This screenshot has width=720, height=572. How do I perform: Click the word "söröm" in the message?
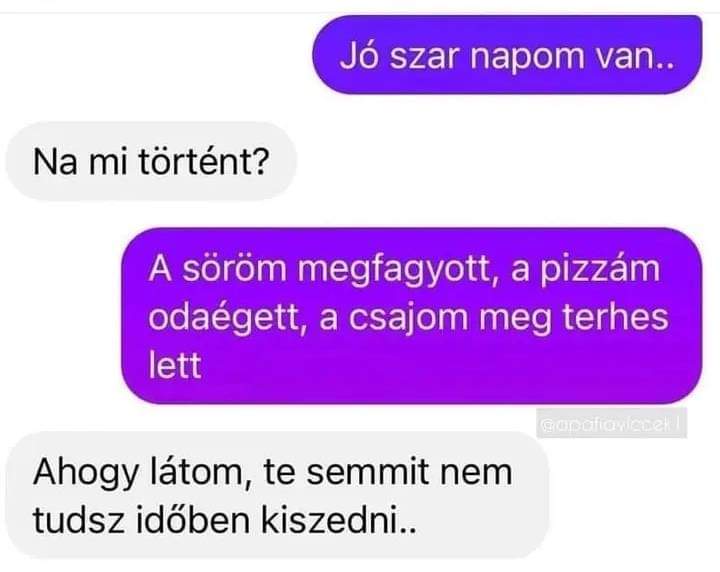pyautogui.click(x=235, y=270)
